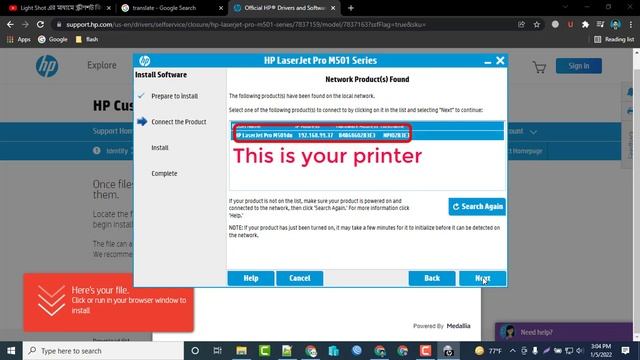
Task: Click Search Again to rescan network
Action: [x=477, y=207]
